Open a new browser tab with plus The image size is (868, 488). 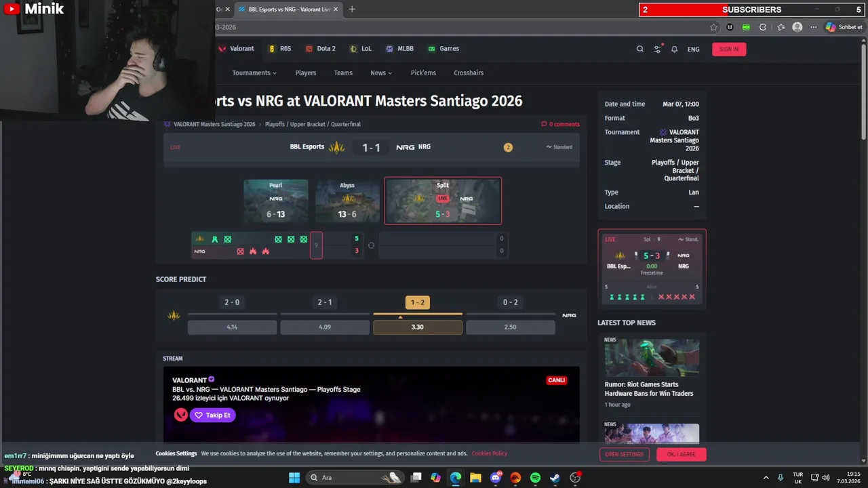pyautogui.click(x=351, y=9)
